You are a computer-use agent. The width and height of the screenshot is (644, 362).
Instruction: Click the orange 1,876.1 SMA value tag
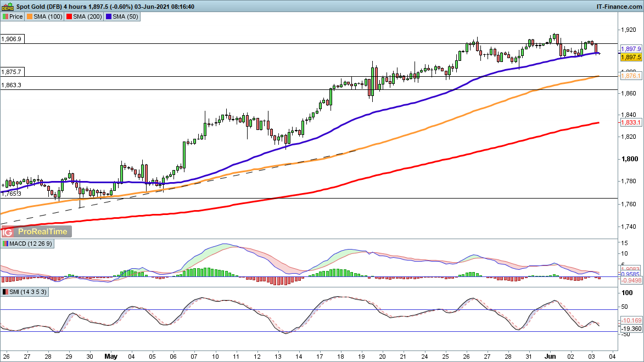pos(628,77)
